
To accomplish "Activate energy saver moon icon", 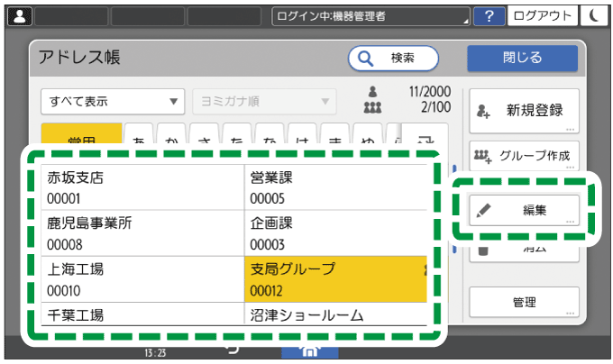I will point(594,16).
